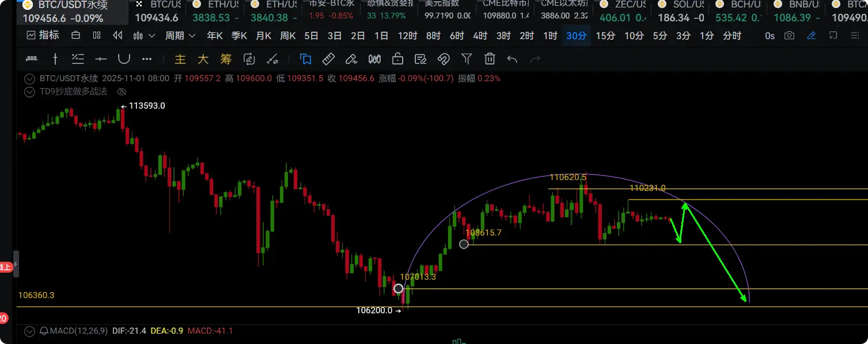The width and height of the screenshot is (868, 344).
Task: Open the drawing notes edit icon
Action: [x=420, y=59]
